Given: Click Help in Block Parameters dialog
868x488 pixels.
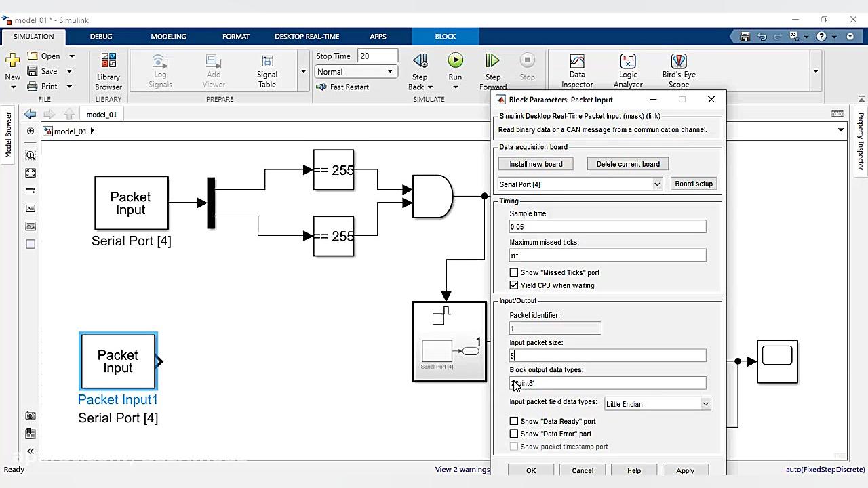Looking at the screenshot, I should tap(634, 470).
